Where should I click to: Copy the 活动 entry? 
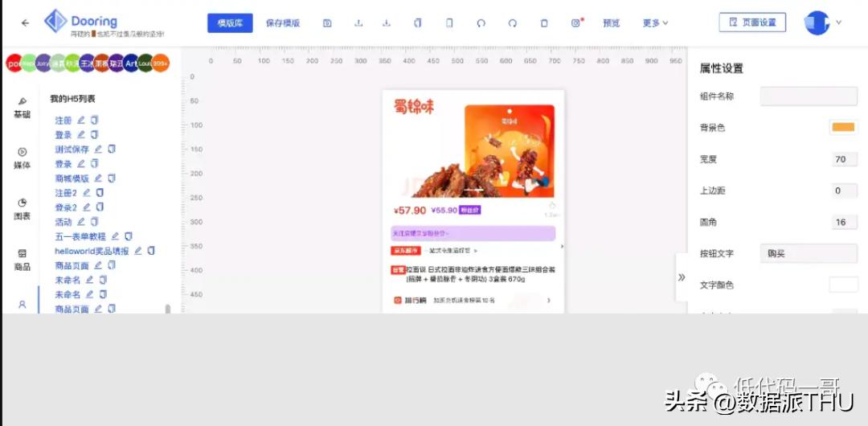[x=94, y=222]
